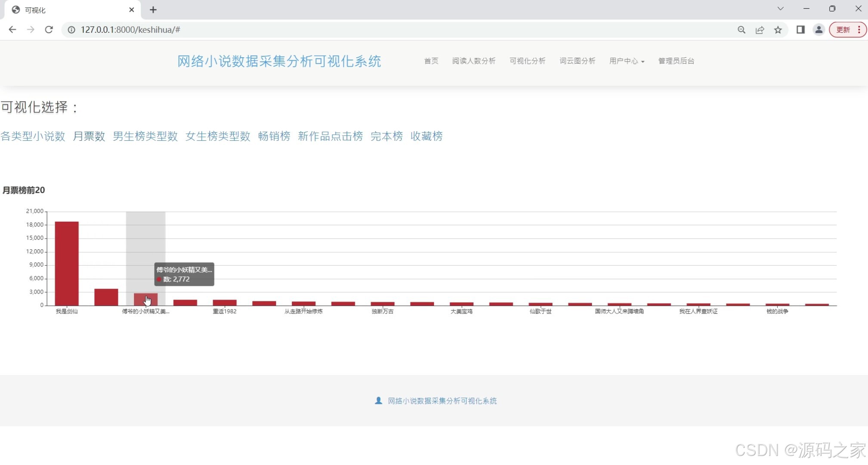The width and height of the screenshot is (868, 465).
Task: Open the tab search chevron dropdown
Action: [x=780, y=9]
